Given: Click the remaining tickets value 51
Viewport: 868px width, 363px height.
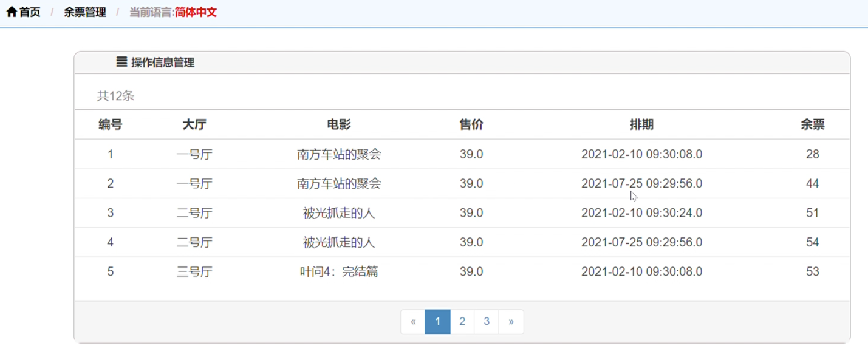Looking at the screenshot, I should [813, 213].
